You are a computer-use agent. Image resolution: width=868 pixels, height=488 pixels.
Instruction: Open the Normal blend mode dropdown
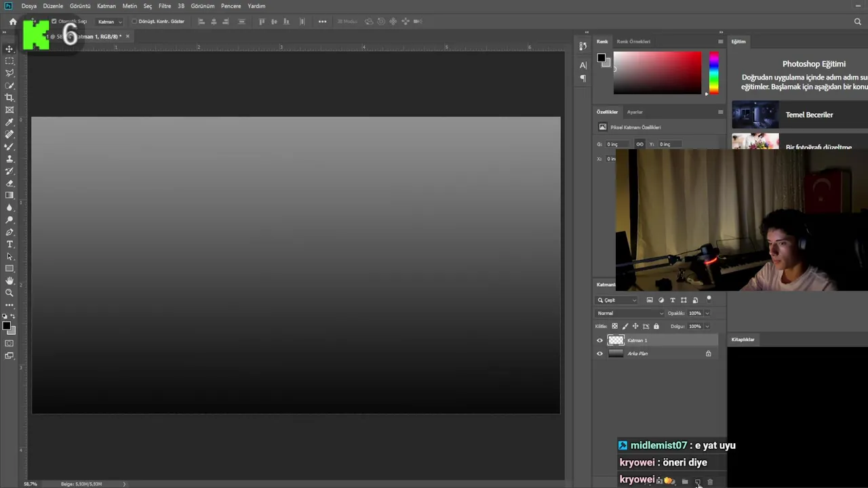630,313
